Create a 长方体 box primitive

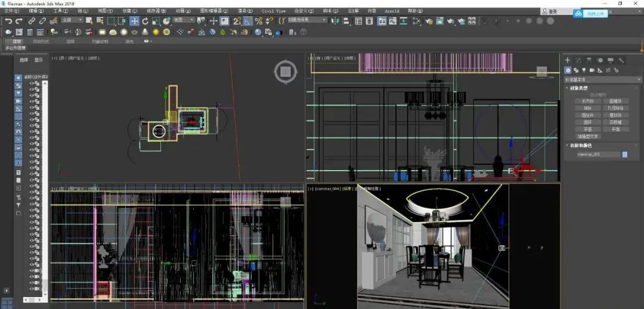point(587,101)
